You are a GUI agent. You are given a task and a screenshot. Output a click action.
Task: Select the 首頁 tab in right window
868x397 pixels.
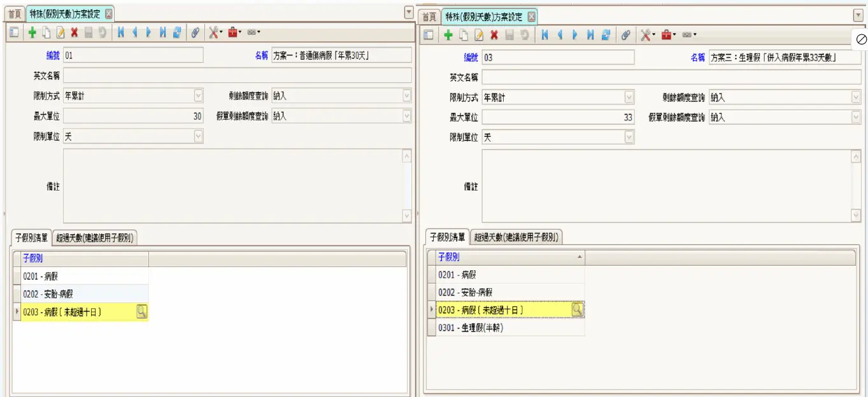[430, 17]
